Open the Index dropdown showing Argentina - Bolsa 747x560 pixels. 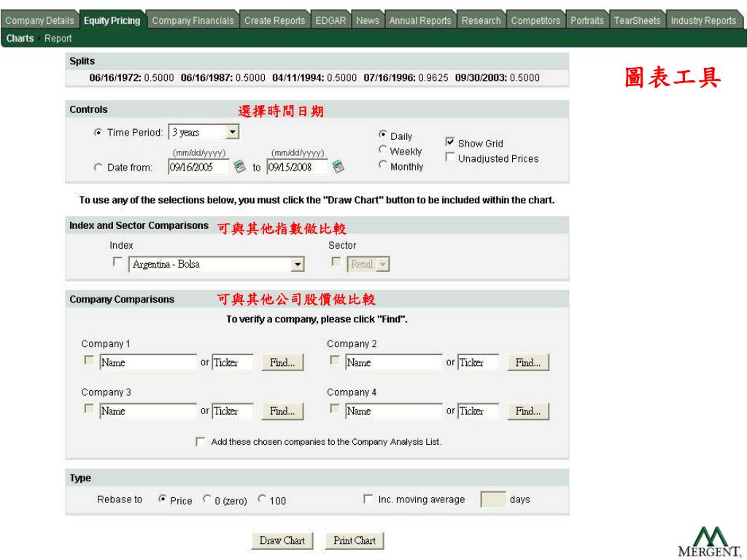pyautogui.click(x=216, y=264)
